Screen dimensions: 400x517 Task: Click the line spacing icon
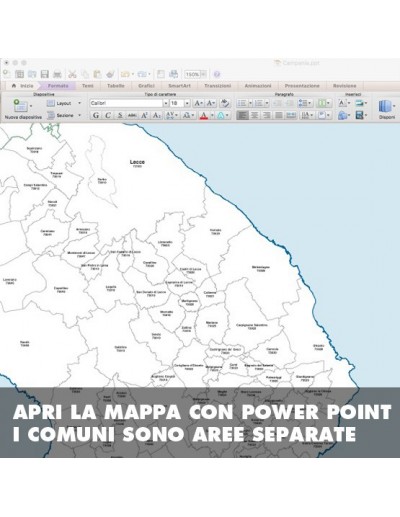coord(303,103)
